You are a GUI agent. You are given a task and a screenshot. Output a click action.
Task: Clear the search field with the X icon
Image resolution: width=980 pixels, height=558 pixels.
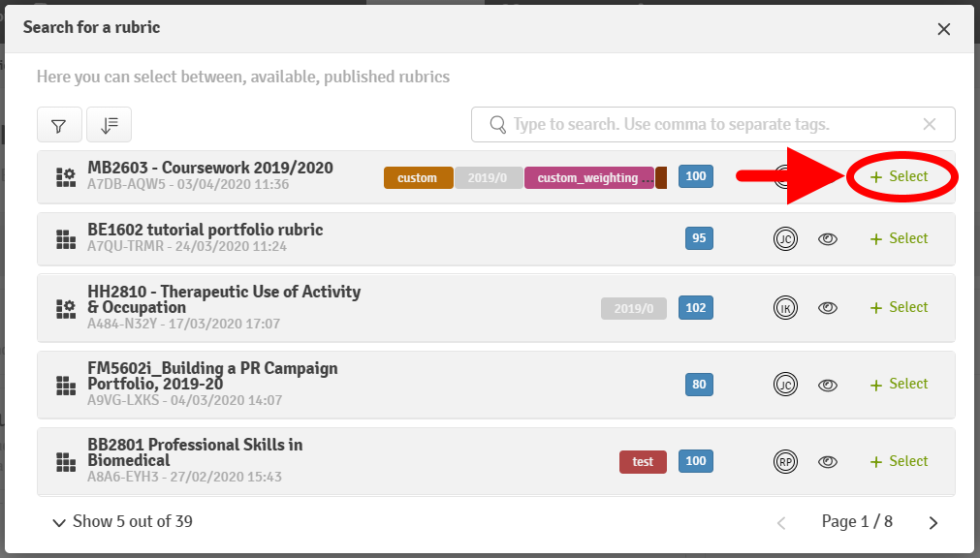(x=930, y=124)
